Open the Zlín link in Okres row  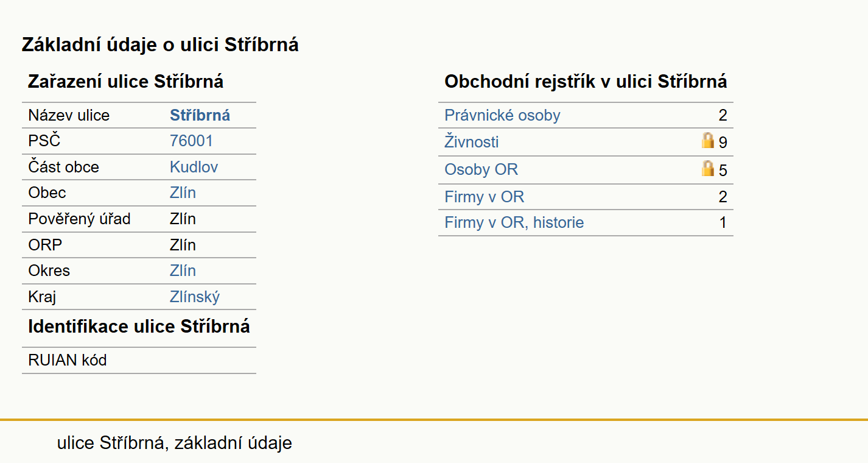pos(183,271)
